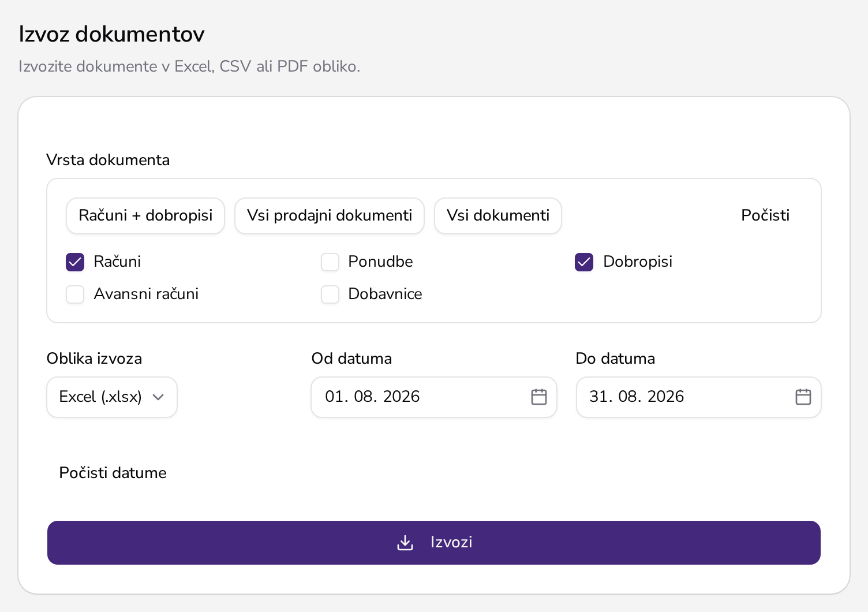Click the Excel, CSV ali PDF description text
The image size is (868, 612).
click(x=189, y=66)
